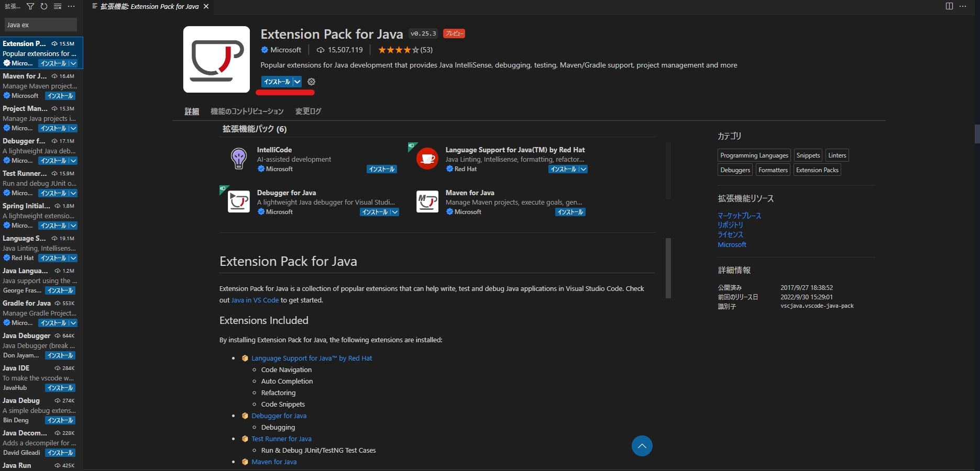Select the Formatters category tag

point(773,170)
